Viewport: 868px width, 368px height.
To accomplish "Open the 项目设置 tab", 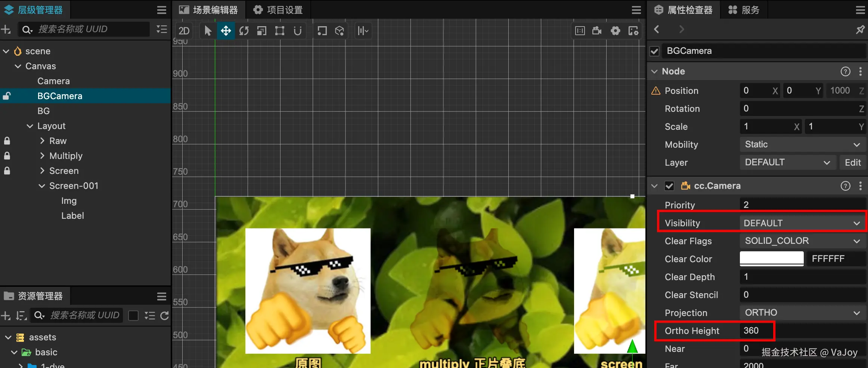I will point(278,10).
